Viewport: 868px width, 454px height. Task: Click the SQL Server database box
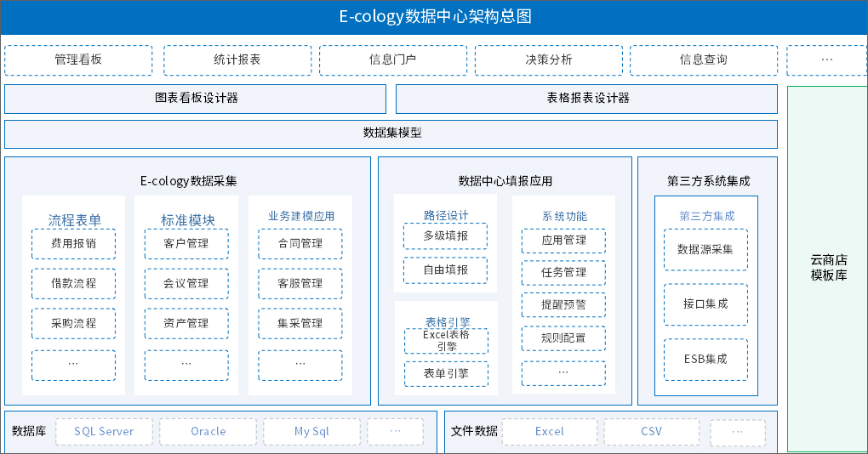pos(104,432)
